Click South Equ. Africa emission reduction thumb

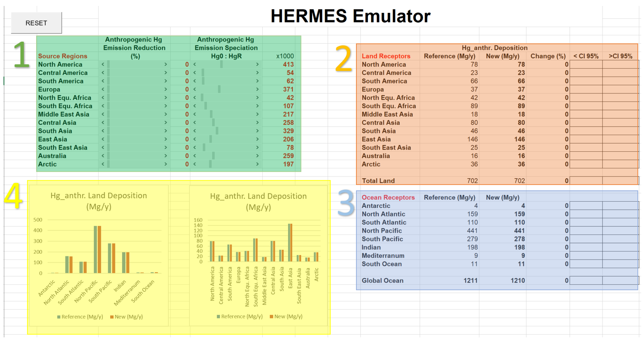108,106
